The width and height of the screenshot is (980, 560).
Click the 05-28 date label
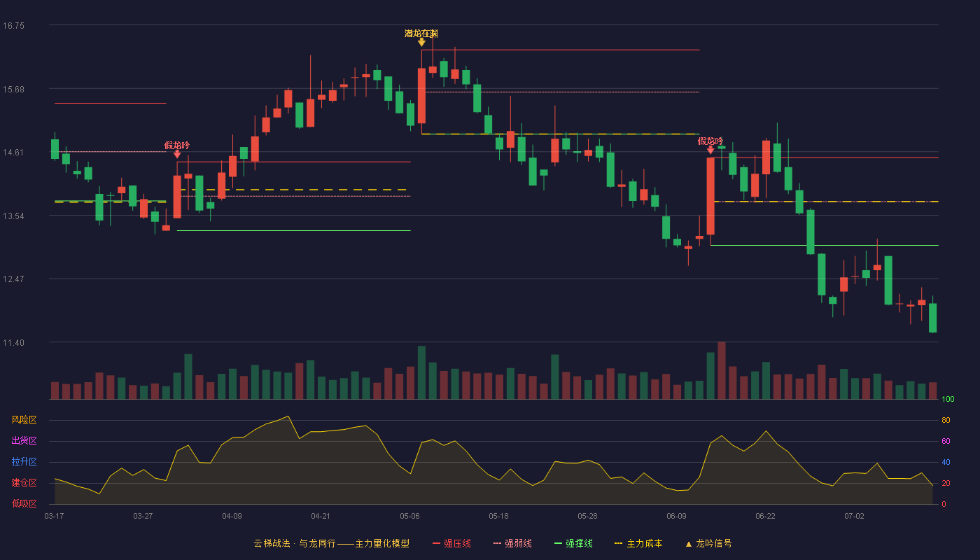(587, 516)
